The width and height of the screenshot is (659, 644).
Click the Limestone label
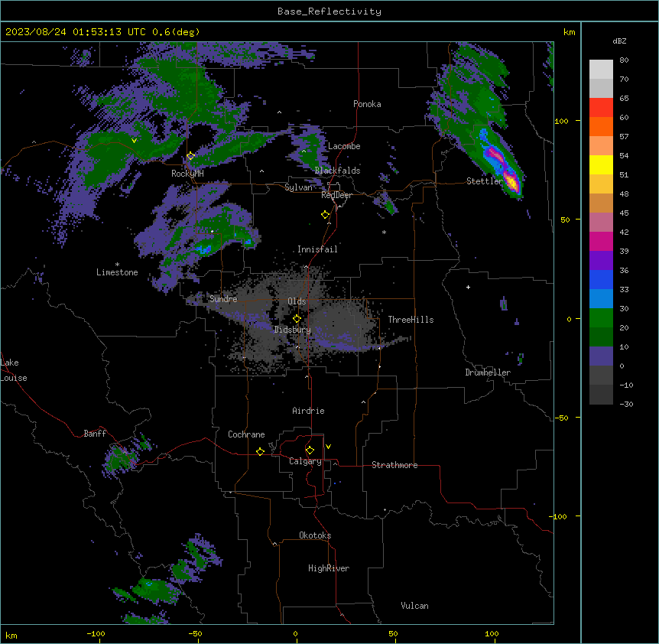point(117,272)
